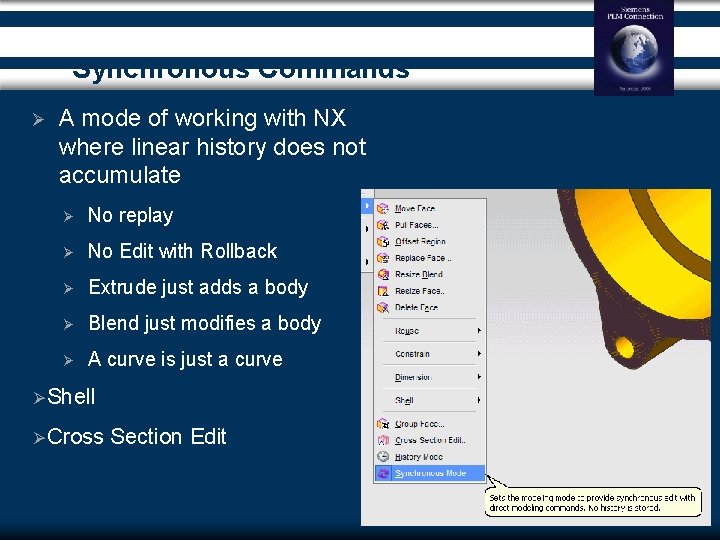Viewport: 720px width, 540px height.
Task: Click the History Mode clock icon
Action: click(x=383, y=457)
